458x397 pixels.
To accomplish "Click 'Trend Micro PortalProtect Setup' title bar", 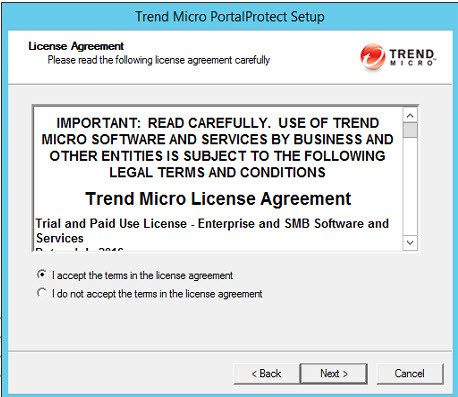I will (230, 16).
